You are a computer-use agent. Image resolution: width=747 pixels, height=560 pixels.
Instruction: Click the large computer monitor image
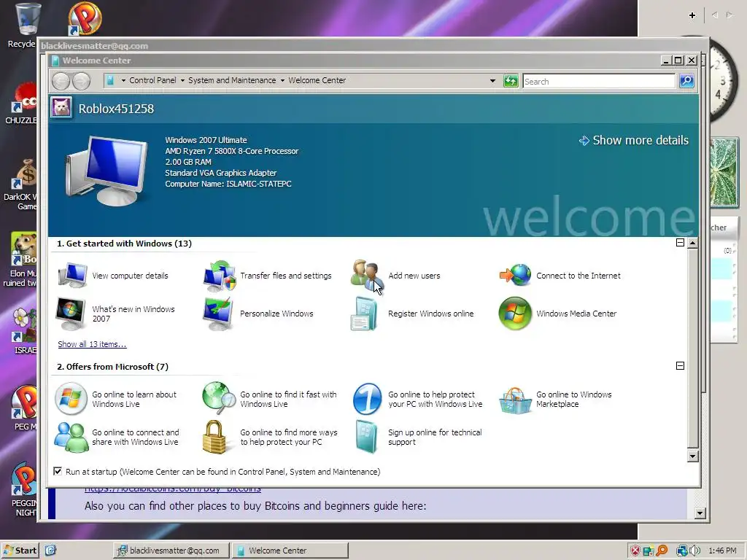point(106,169)
